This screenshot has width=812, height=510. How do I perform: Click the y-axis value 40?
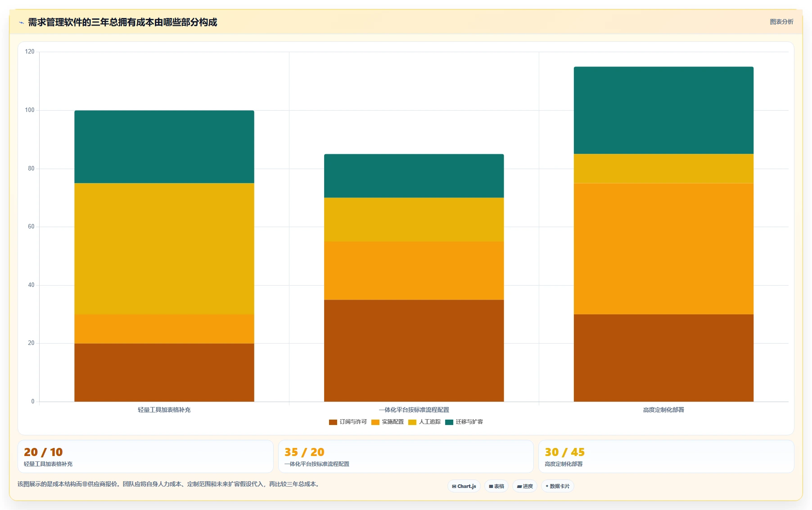(31, 285)
